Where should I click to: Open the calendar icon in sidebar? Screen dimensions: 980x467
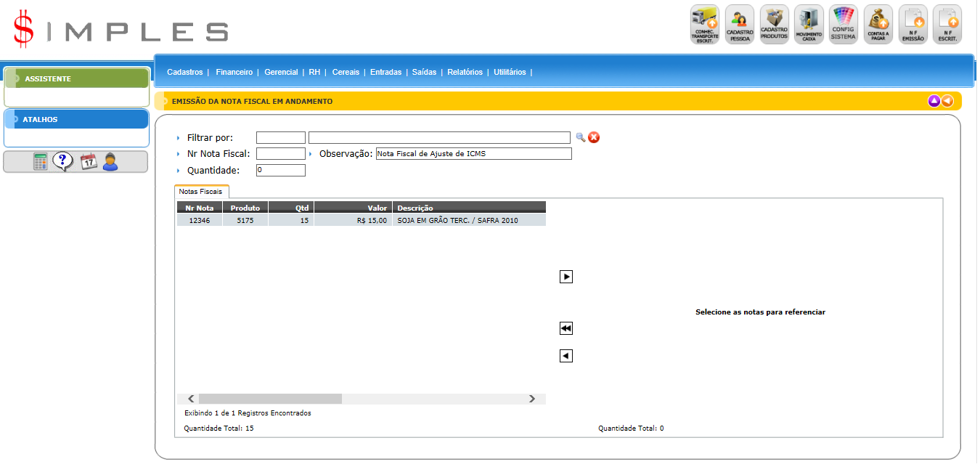pos(89,162)
